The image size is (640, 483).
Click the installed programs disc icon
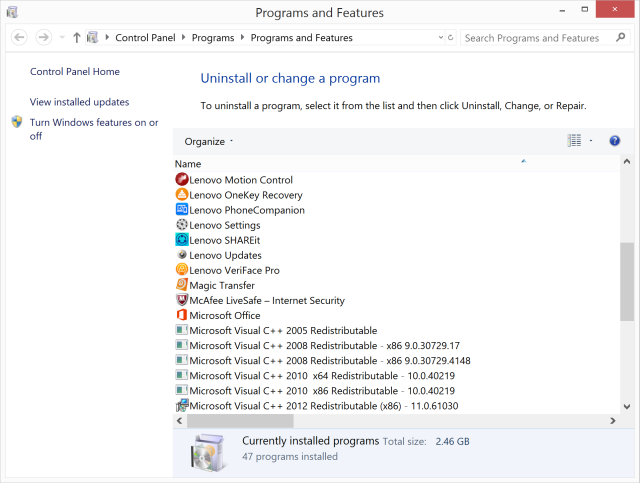208,453
